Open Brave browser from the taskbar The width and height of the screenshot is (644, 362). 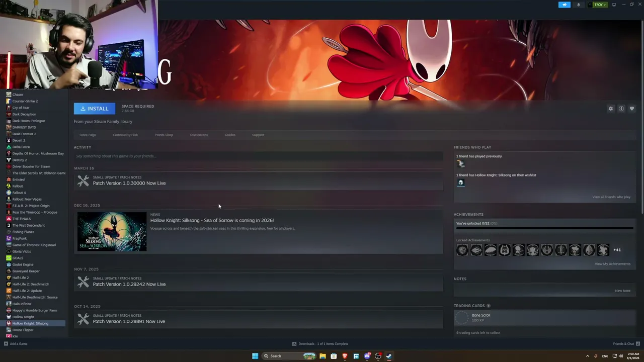(345, 356)
